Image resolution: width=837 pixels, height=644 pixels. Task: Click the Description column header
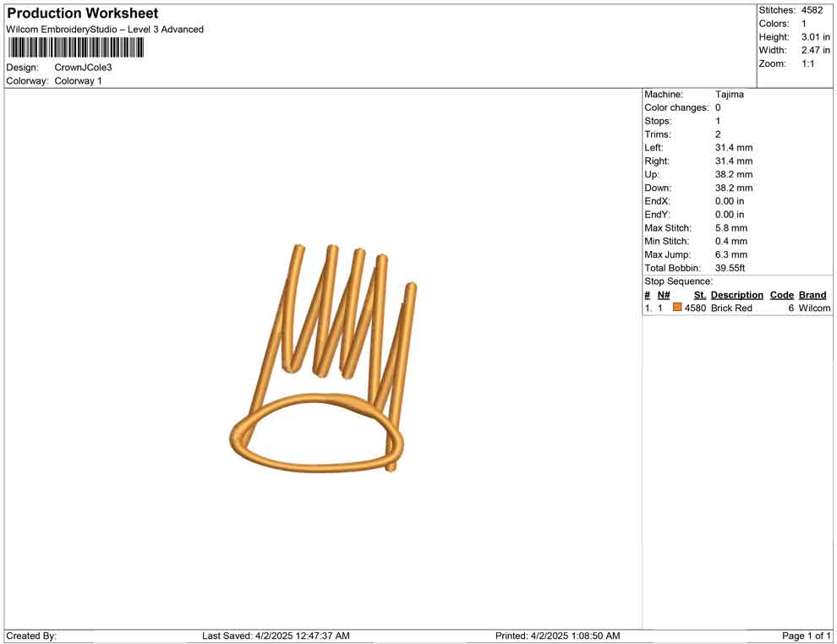click(736, 295)
